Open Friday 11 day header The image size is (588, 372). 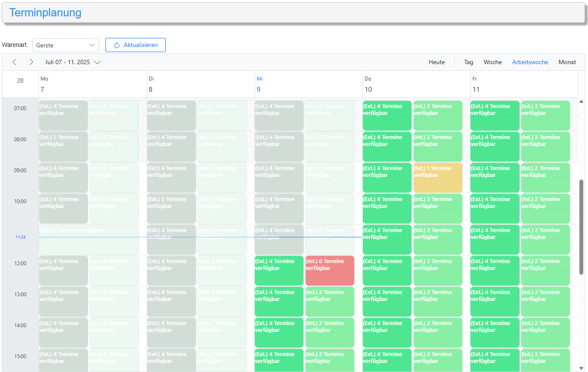(524, 84)
